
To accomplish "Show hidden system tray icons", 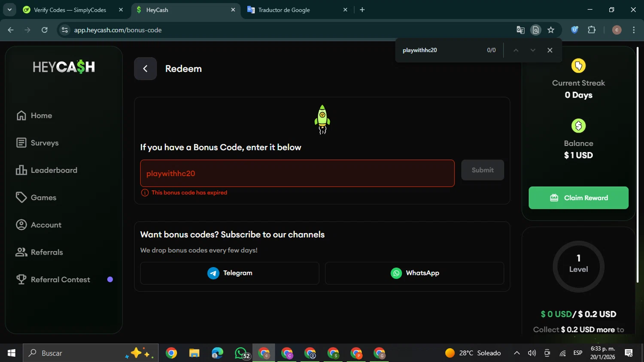I will coord(516,353).
